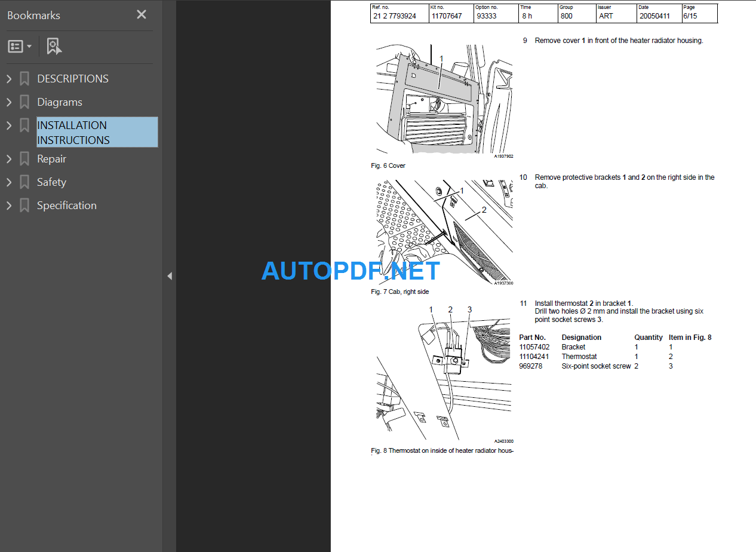The image size is (756, 552).
Task: Collapse the panel using the left-pointing side arrow
Action: click(170, 276)
